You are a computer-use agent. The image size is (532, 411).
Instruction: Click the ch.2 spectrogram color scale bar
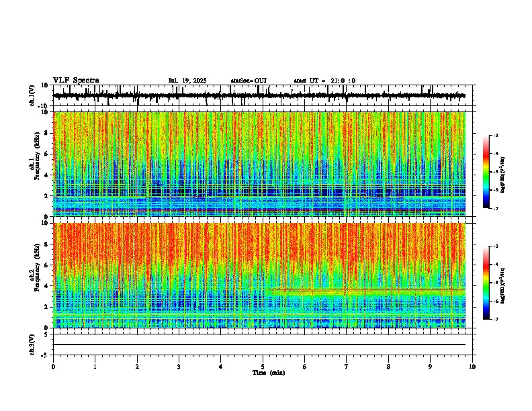point(486,283)
